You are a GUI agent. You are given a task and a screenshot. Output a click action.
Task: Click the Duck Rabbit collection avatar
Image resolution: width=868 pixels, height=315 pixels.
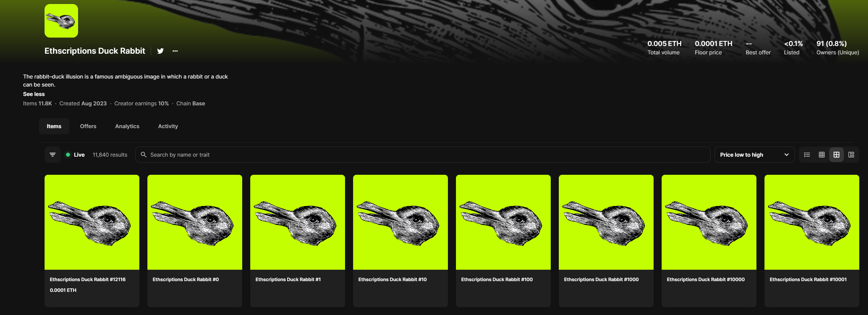tap(61, 21)
